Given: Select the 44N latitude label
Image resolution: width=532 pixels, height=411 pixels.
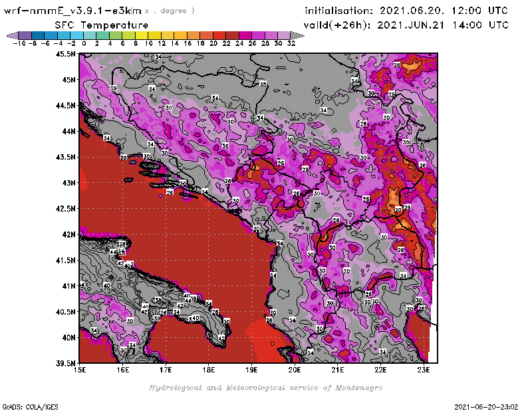Looking at the screenshot, I should [68, 131].
